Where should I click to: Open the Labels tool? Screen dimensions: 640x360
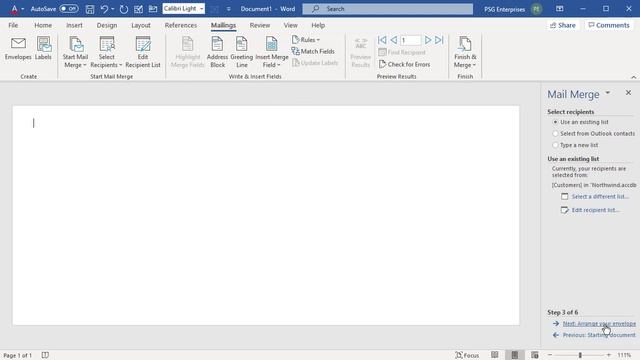click(43, 49)
